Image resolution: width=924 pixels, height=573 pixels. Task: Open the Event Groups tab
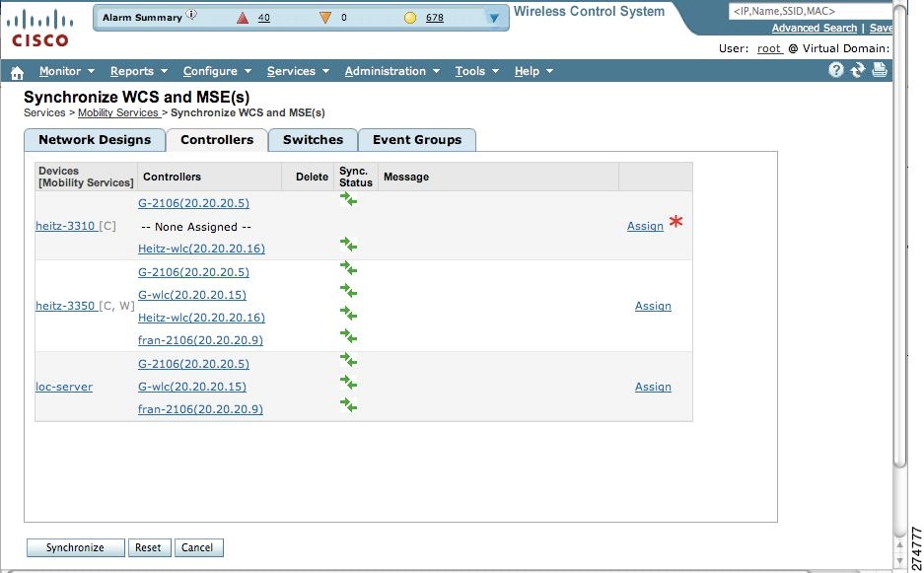(x=417, y=140)
